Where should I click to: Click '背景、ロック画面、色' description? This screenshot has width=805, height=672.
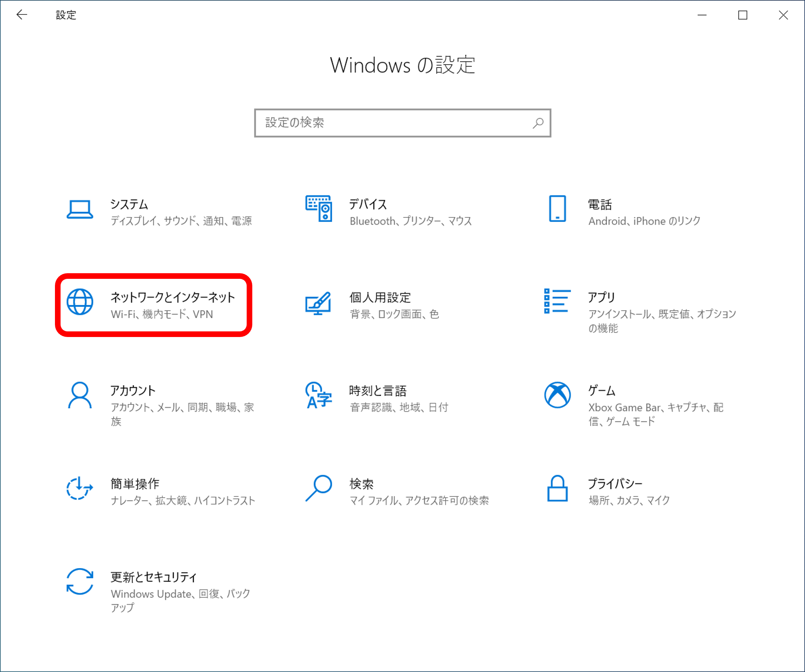pyautogui.click(x=394, y=314)
